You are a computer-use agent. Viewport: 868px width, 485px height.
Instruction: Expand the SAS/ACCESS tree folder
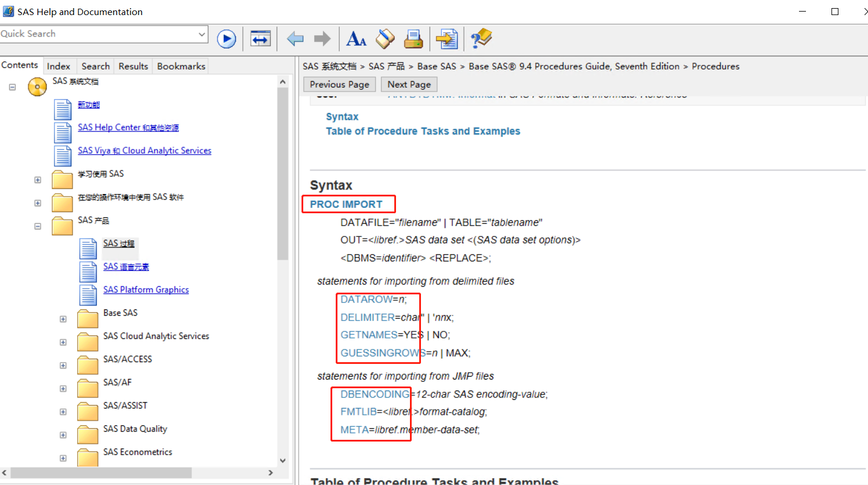point(63,366)
